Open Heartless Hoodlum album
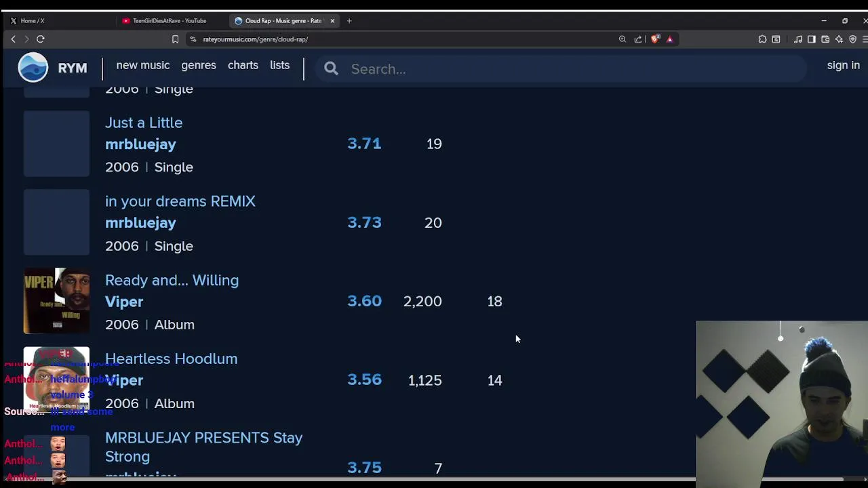The height and width of the screenshot is (488, 868). pos(171,359)
